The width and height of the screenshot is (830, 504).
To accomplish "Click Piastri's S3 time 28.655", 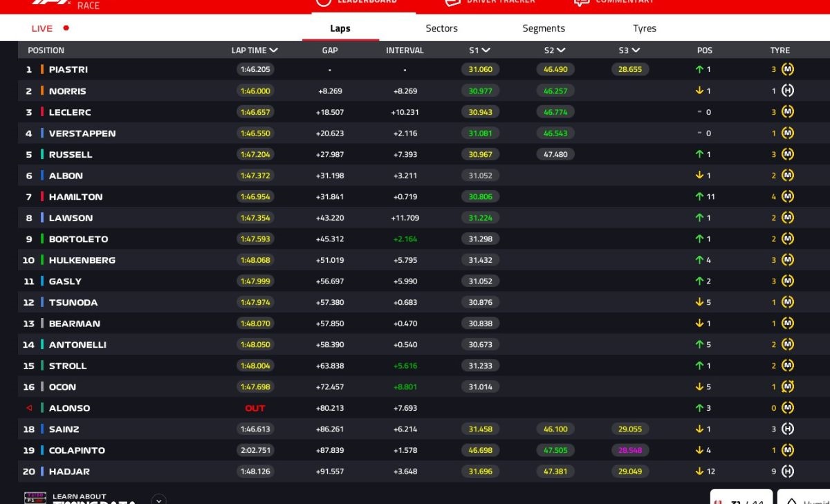I will (x=630, y=69).
